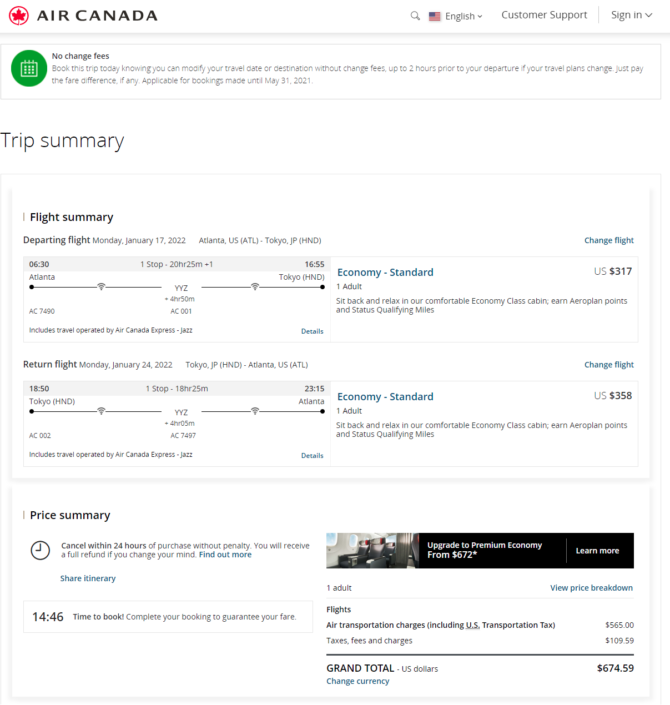Open Customer Support page
670x705 pixels.
point(544,15)
